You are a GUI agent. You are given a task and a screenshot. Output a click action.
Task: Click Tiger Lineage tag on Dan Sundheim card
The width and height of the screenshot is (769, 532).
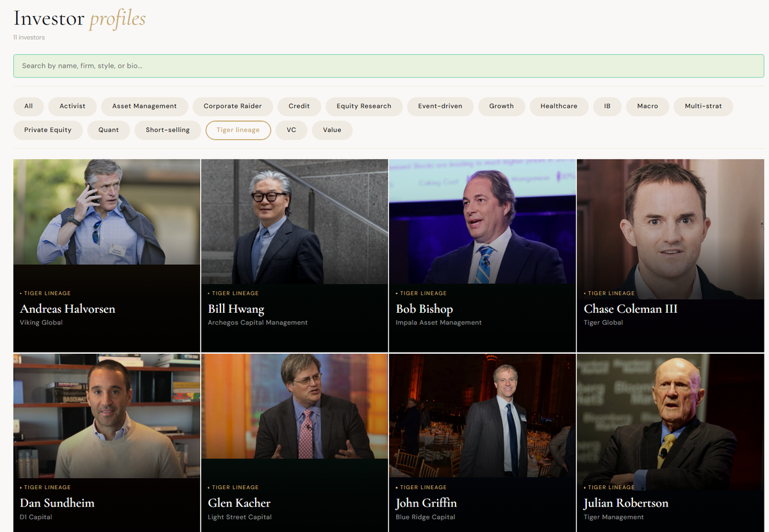tap(45, 488)
